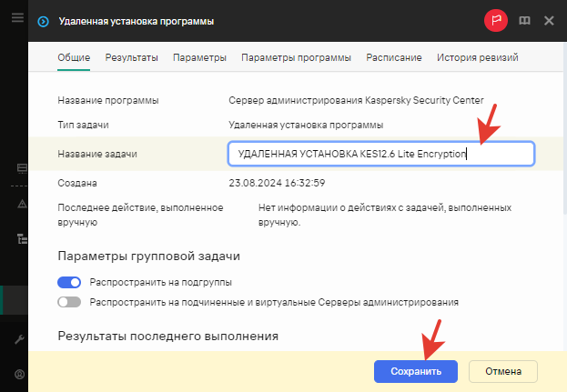567x392 pixels.
Task: Open the red flag notifications icon
Action: tap(496, 21)
